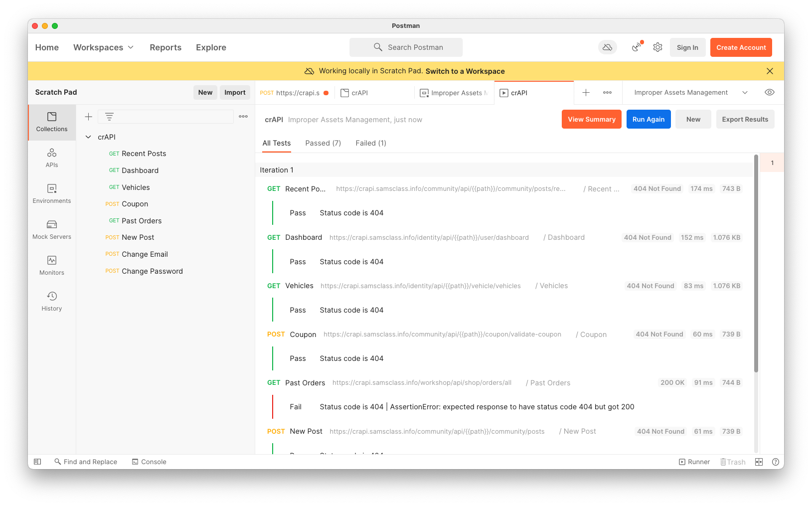Screen dimensions: 812x506
Task: Open Postman settings gear
Action: 658,47
